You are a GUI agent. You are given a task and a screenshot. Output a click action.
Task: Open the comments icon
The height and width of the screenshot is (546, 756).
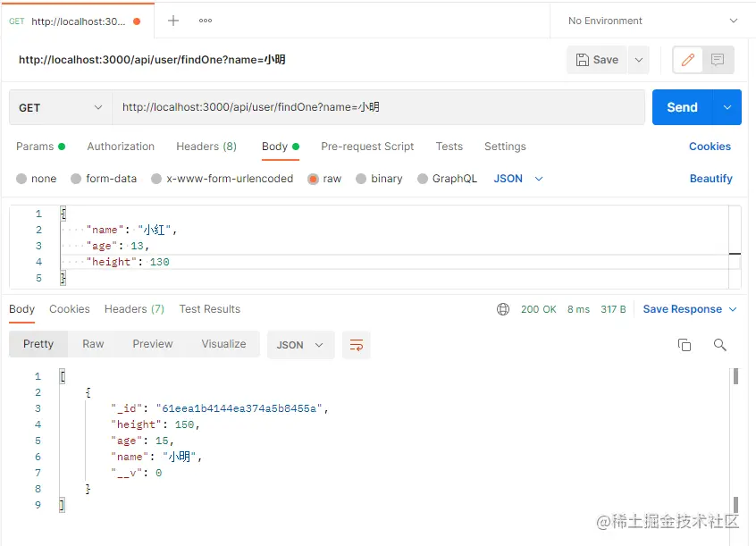(718, 60)
